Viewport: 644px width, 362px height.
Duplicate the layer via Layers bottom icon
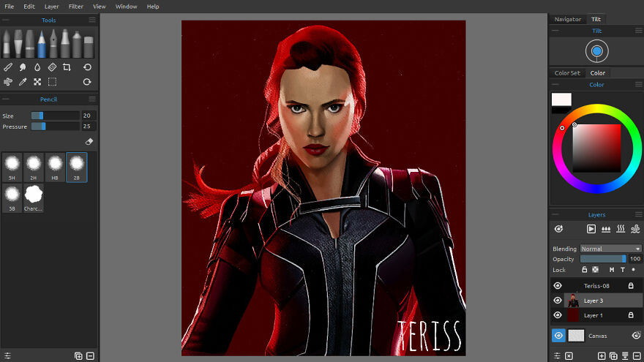pos(613,356)
